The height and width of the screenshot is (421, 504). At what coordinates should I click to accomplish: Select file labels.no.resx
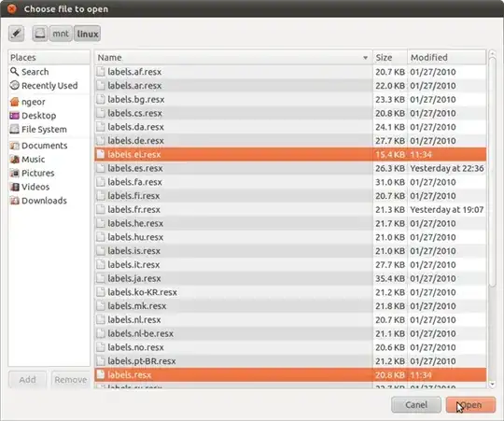tap(290, 348)
